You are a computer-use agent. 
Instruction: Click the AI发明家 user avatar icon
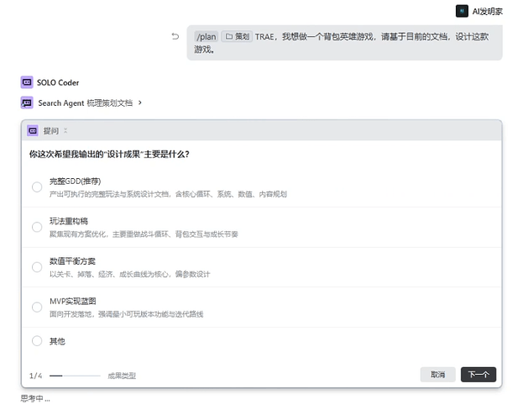[461, 11]
